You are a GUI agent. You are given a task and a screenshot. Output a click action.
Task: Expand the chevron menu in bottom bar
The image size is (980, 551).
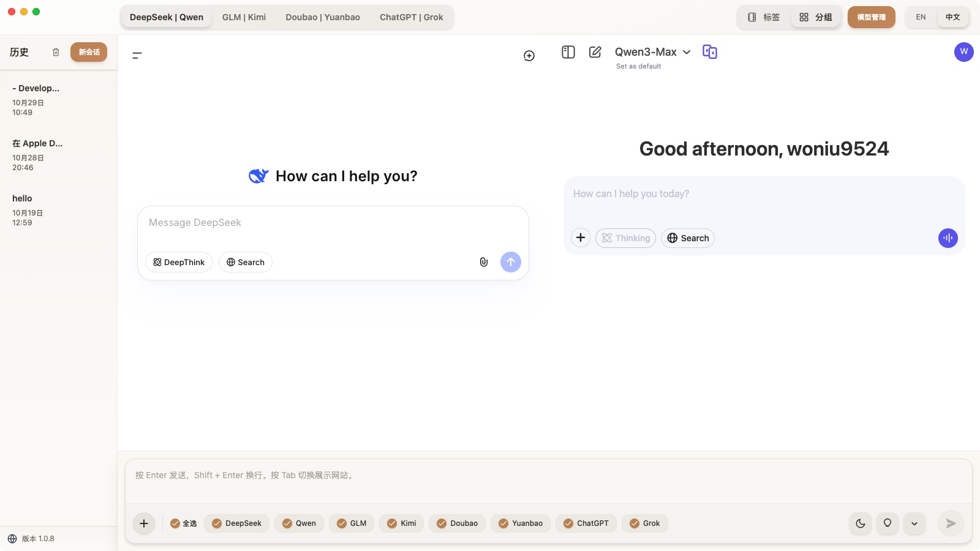914,523
